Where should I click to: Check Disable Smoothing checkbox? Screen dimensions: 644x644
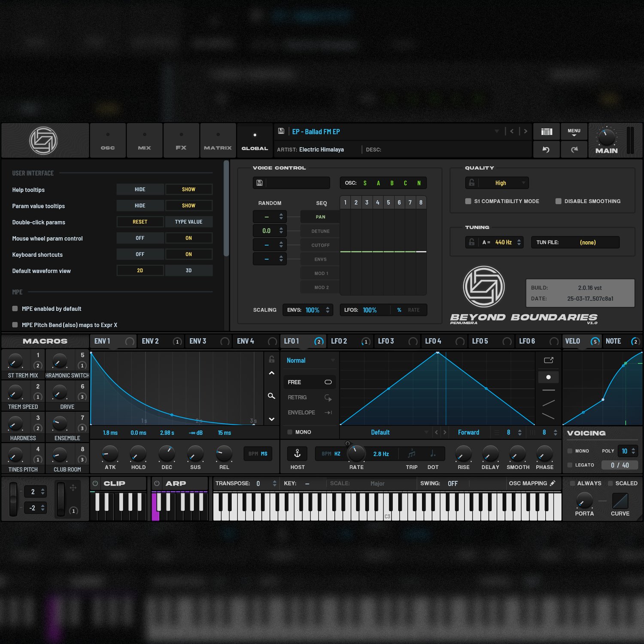point(558,201)
